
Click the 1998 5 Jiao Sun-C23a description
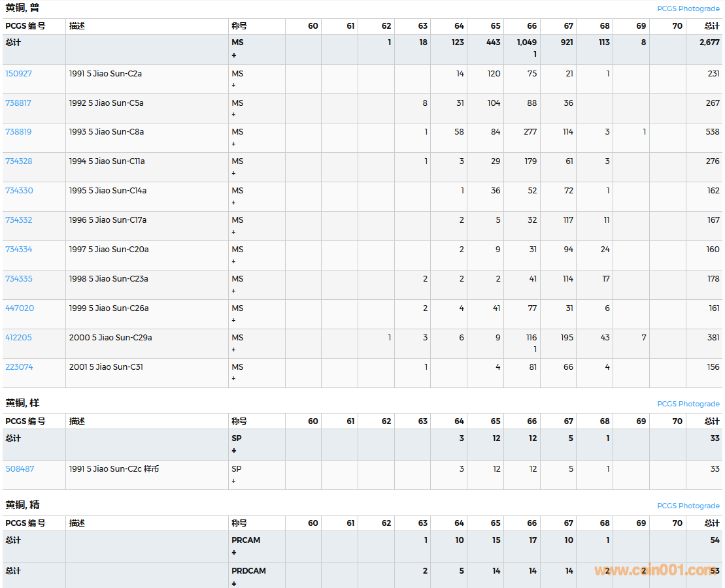109,279
